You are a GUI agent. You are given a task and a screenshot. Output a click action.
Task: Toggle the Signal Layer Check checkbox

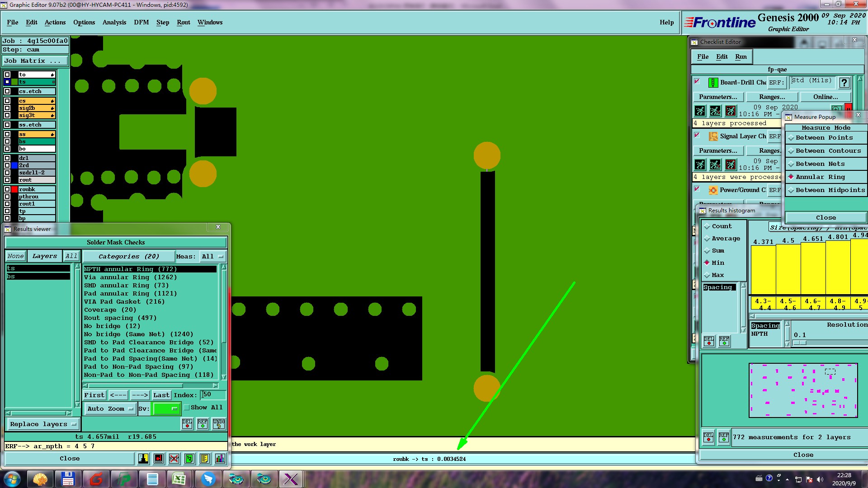click(697, 136)
